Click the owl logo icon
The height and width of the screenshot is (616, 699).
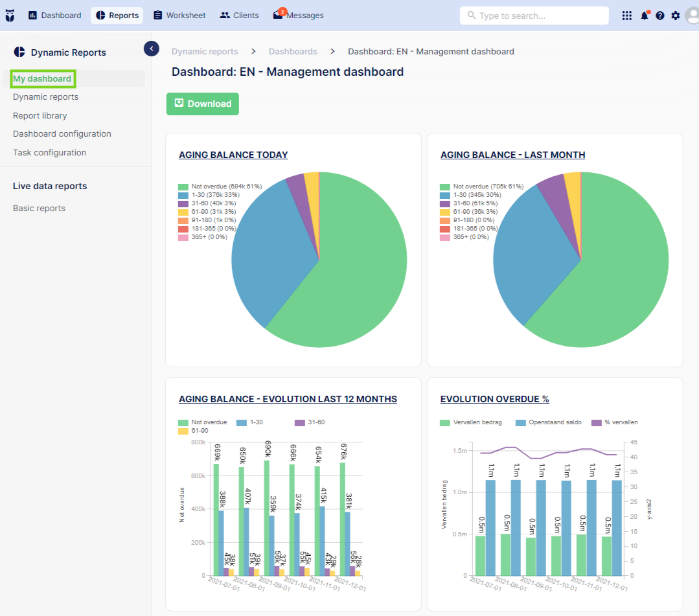[10, 16]
